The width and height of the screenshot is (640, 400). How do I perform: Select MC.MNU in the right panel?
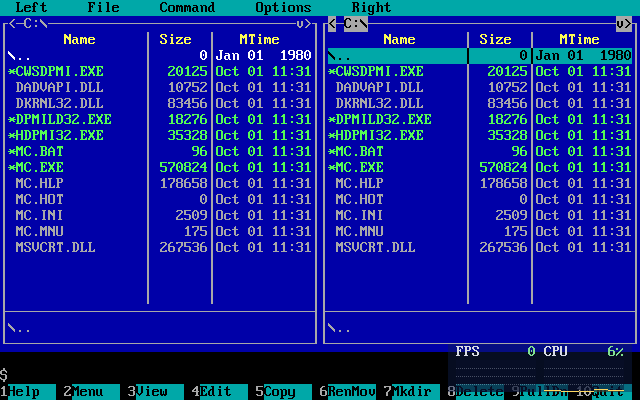click(480, 231)
